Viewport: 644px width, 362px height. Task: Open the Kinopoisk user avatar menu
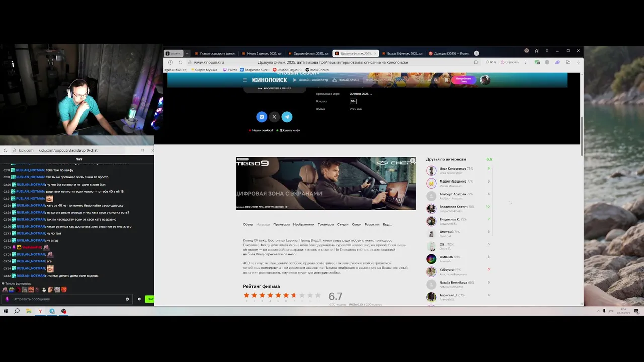coord(485,80)
